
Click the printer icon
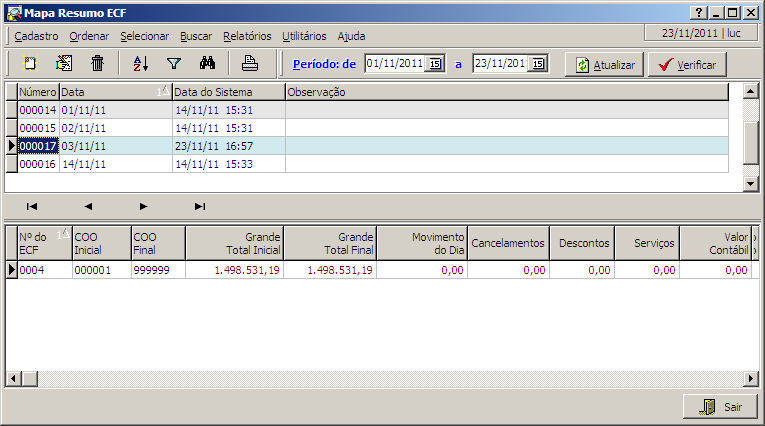point(250,63)
